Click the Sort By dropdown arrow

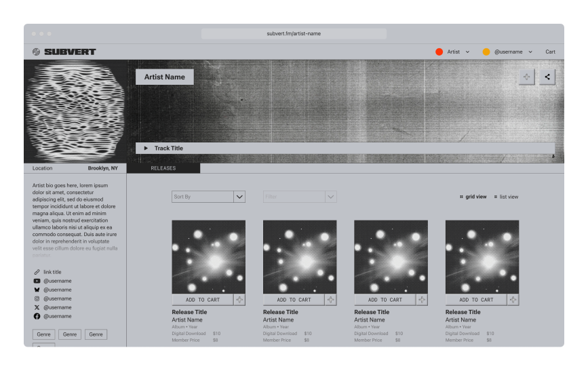(x=239, y=197)
